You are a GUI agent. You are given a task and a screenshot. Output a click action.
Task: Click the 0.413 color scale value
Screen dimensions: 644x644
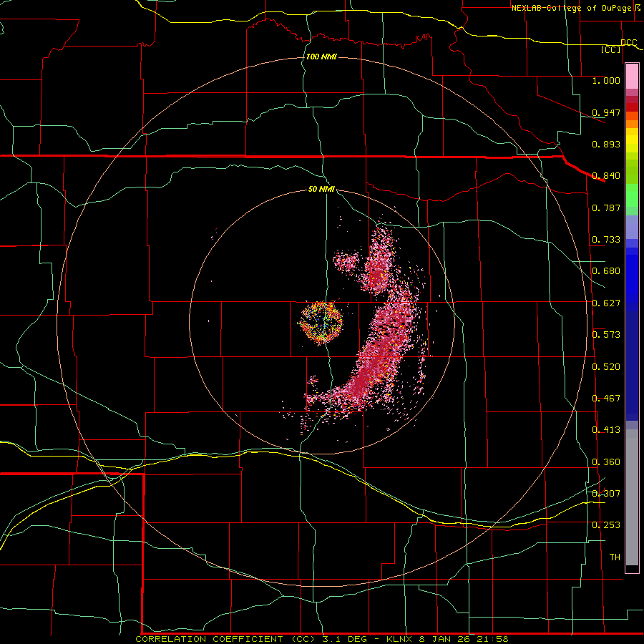(x=606, y=430)
